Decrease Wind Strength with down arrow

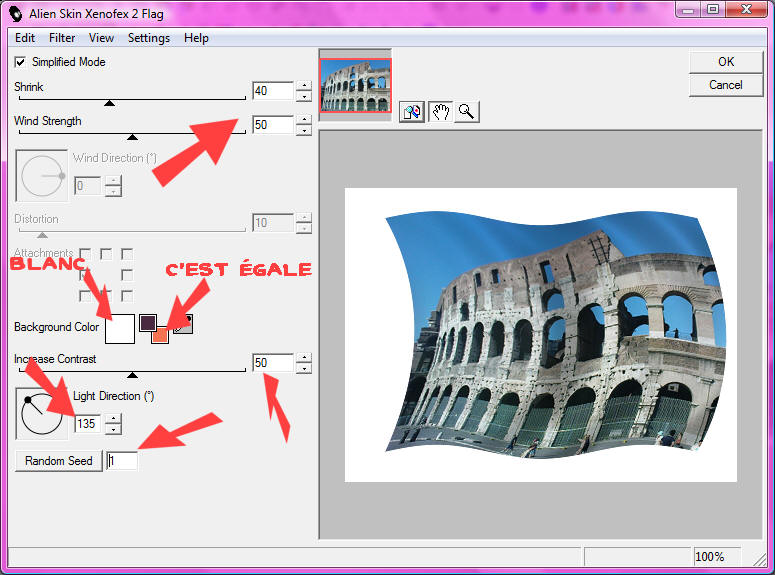[x=304, y=131]
